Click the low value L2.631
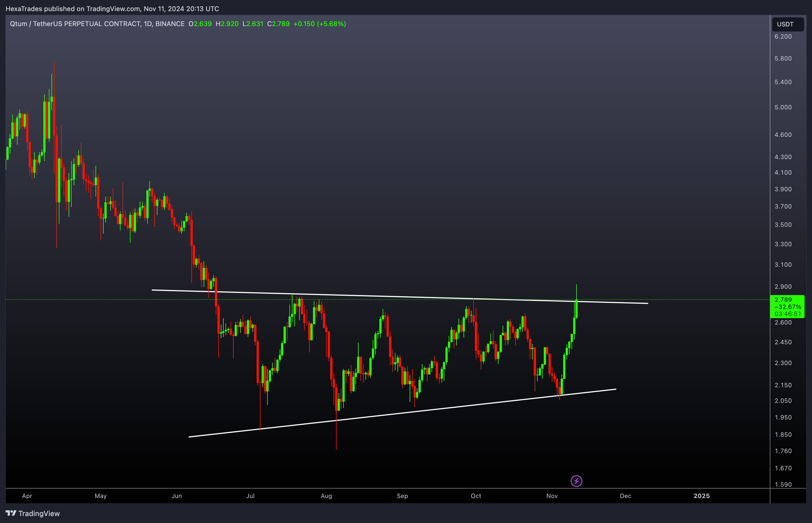 (x=253, y=24)
